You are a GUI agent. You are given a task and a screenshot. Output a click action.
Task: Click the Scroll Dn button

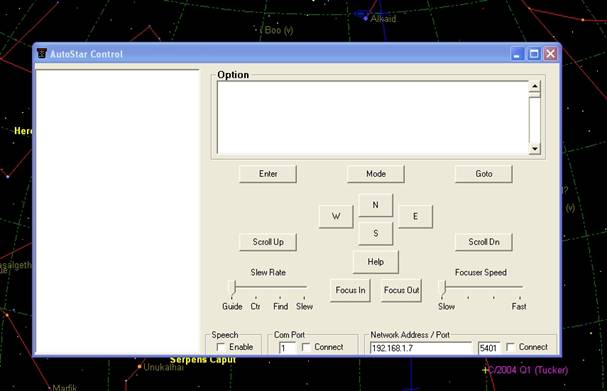pyautogui.click(x=484, y=242)
